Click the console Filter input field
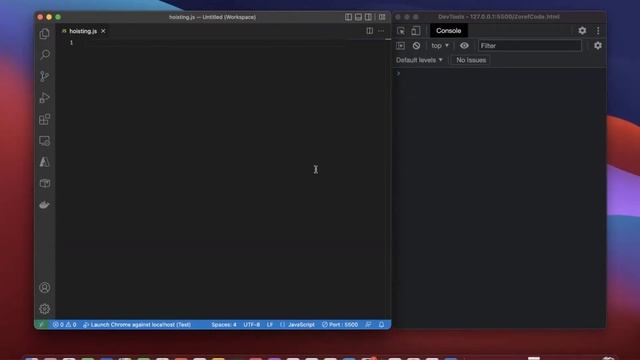The width and height of the screenshot is (640, 360). pos(530,46)
